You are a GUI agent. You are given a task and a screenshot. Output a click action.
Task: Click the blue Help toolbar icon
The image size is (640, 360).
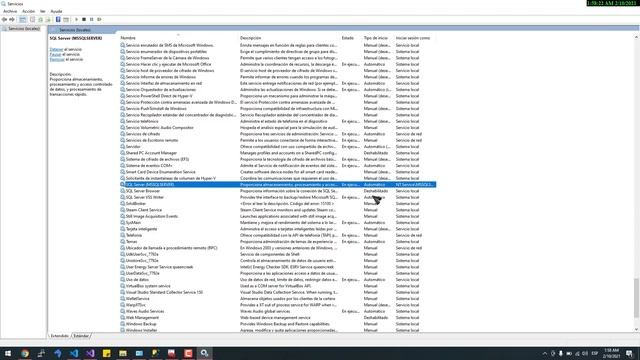58,20
